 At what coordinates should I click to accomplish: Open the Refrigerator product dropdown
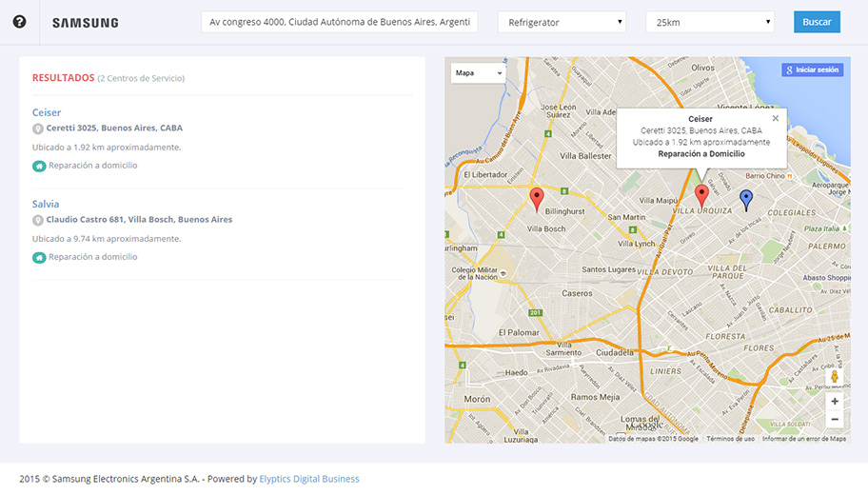click(562, 22)
